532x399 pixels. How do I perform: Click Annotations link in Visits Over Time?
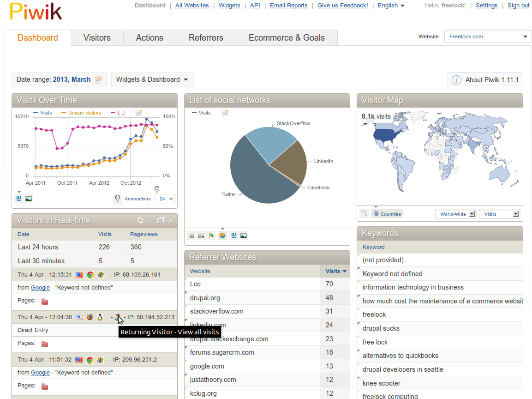(x=137, y=199)
